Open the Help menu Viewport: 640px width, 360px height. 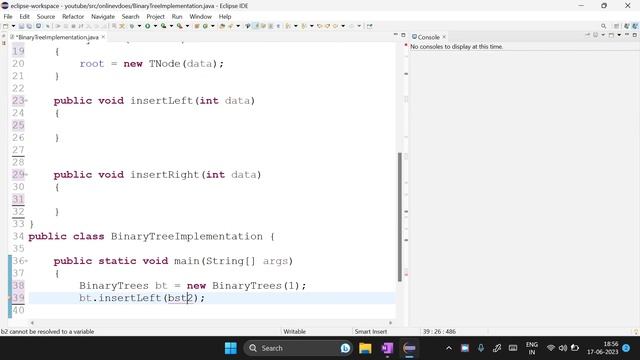coord(225,16)
